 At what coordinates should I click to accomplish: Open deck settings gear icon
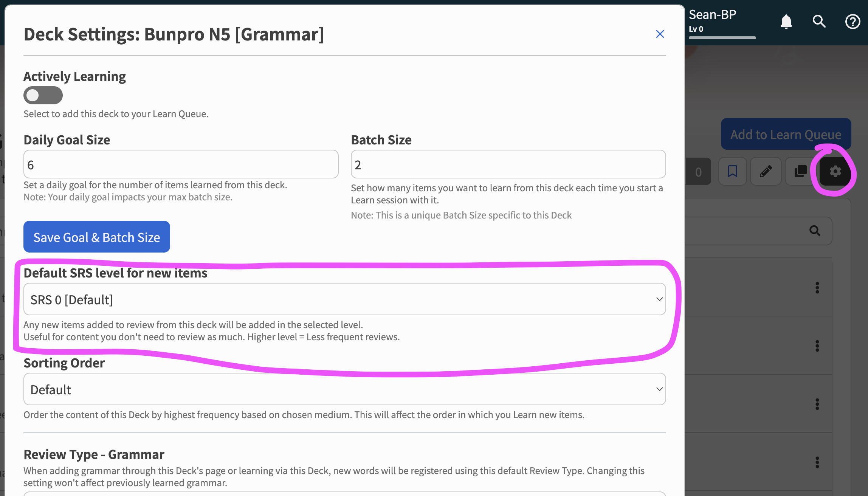(835, 171)
